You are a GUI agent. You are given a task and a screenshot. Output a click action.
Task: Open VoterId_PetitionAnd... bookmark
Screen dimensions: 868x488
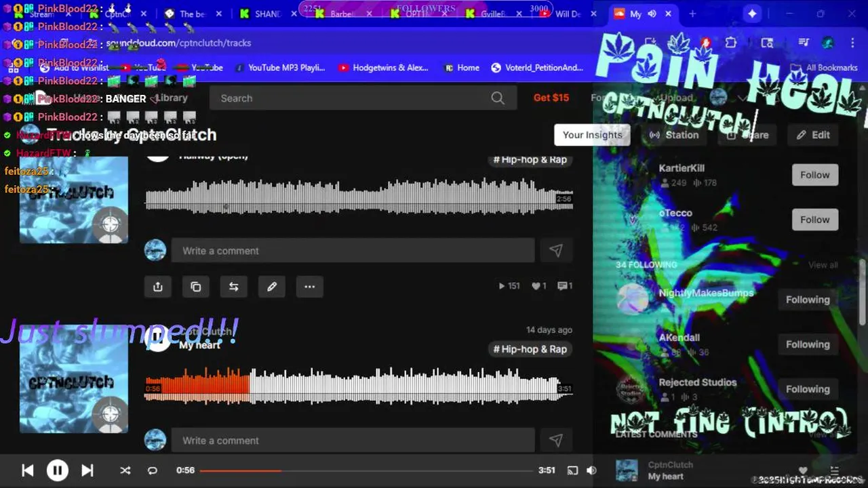pos(537,68)
